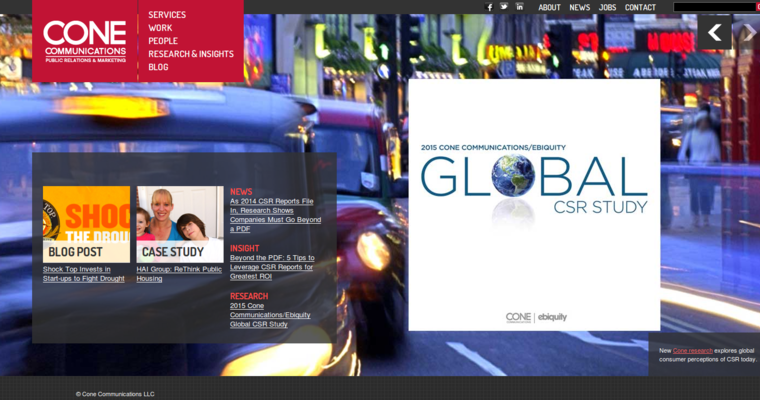Open the People menu item
This screenshot has width=760, height=400.
pyautogui.click(x=163, y=41)
